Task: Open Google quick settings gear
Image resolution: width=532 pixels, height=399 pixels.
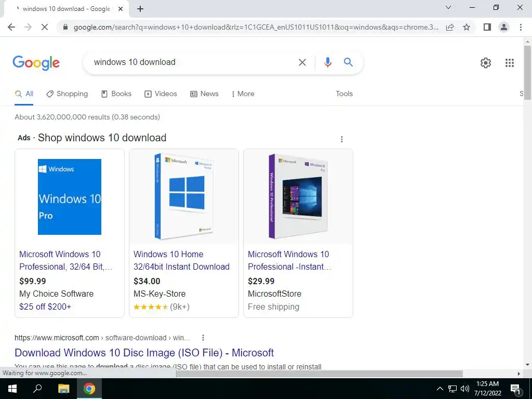Action: [x=486, y=63]
